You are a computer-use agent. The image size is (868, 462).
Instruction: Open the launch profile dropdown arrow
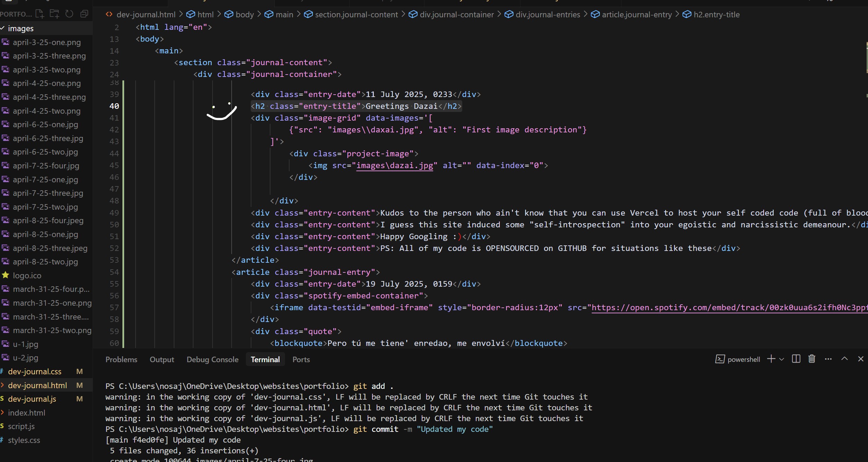click(x=782, y=359)
